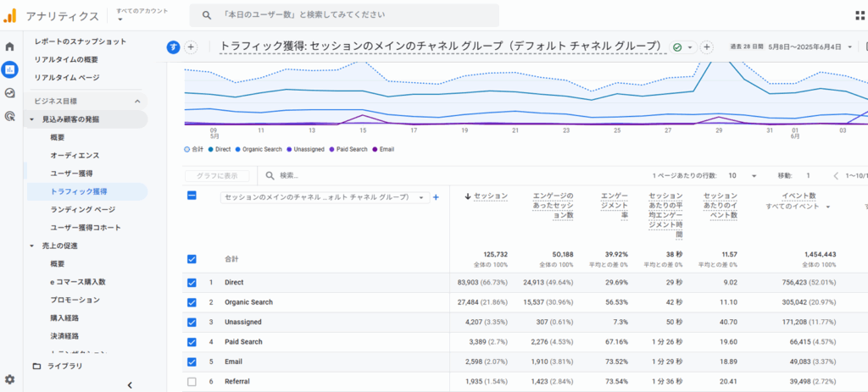868x392 pixels.
Task: Open プロモーション report
Action: click(75, 301)
